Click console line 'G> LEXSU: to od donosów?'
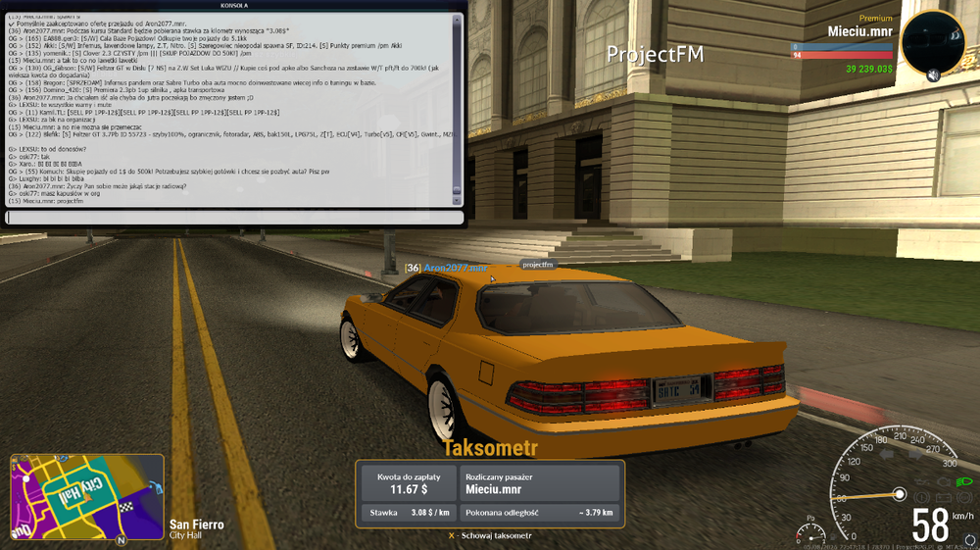Viewport: 980px width, 550px height. coord(47,149)
